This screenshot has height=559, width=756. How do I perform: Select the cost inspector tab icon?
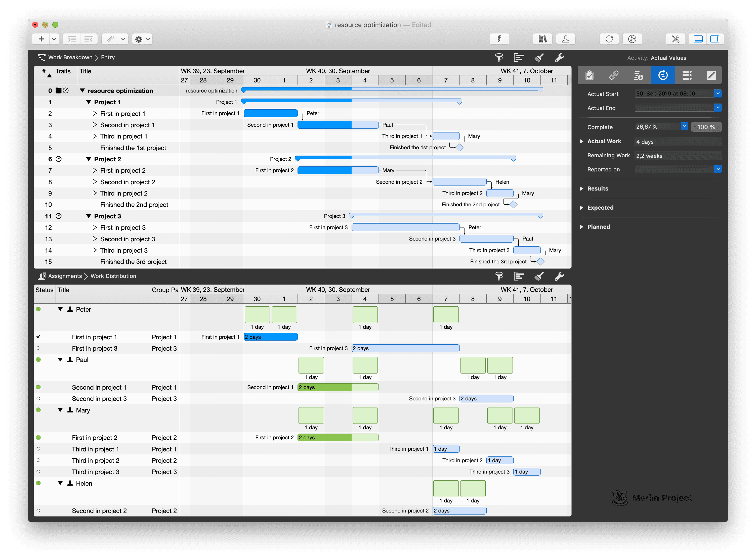638,75
